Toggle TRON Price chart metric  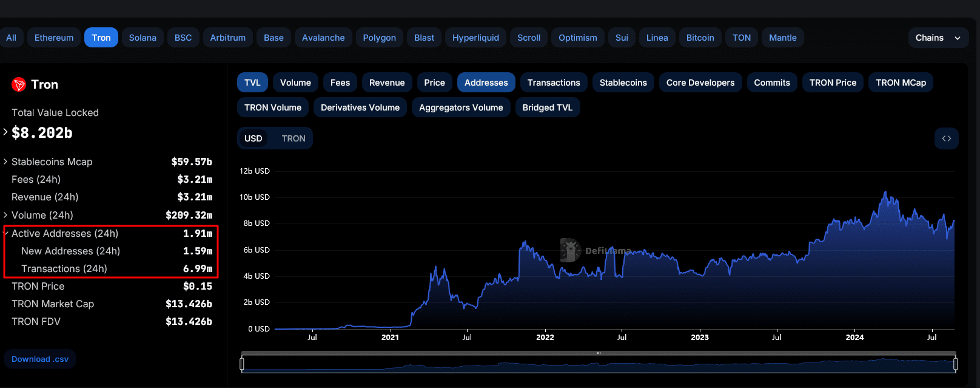[x=833, y=83]
